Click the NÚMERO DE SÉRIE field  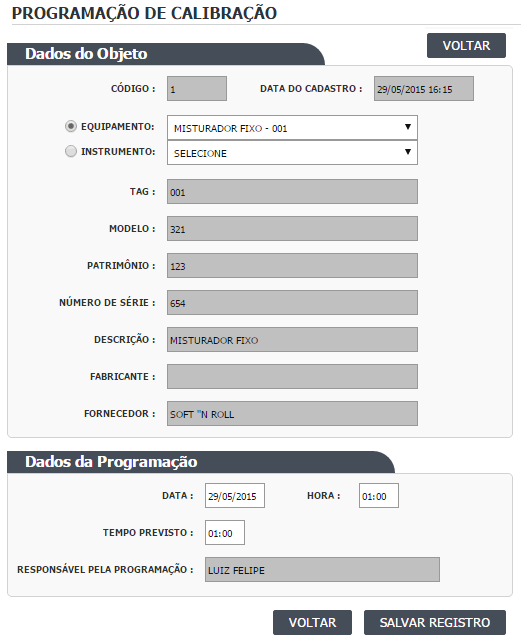[x=292, y=302]
